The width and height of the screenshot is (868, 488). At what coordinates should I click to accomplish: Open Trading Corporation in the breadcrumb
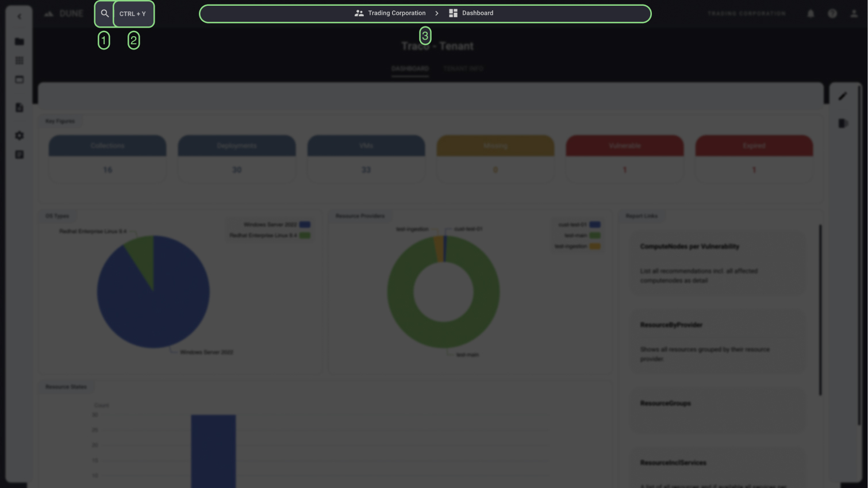[x=391, y=13]
